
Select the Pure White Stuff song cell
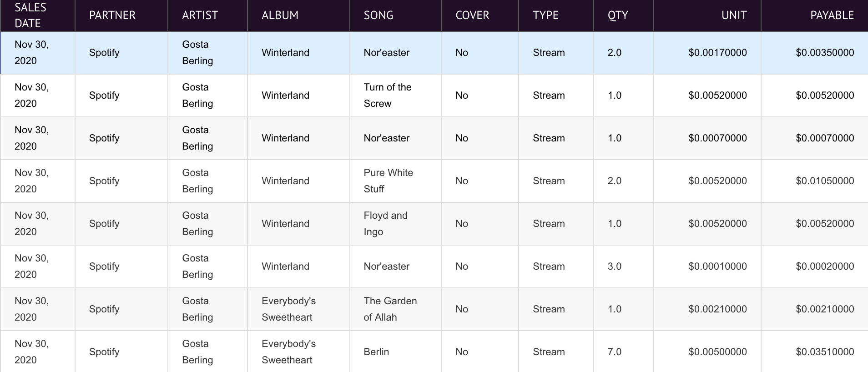pos(395,181)
